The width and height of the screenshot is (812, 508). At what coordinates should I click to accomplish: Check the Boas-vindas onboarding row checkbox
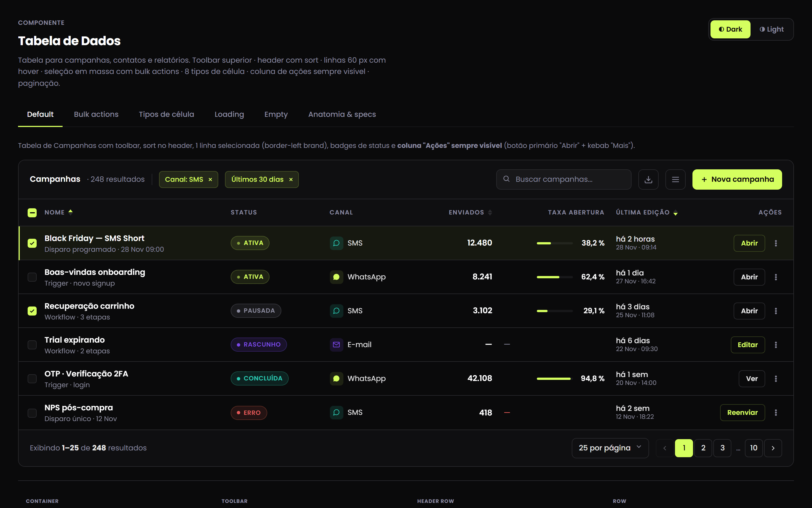tap(32, 277)
